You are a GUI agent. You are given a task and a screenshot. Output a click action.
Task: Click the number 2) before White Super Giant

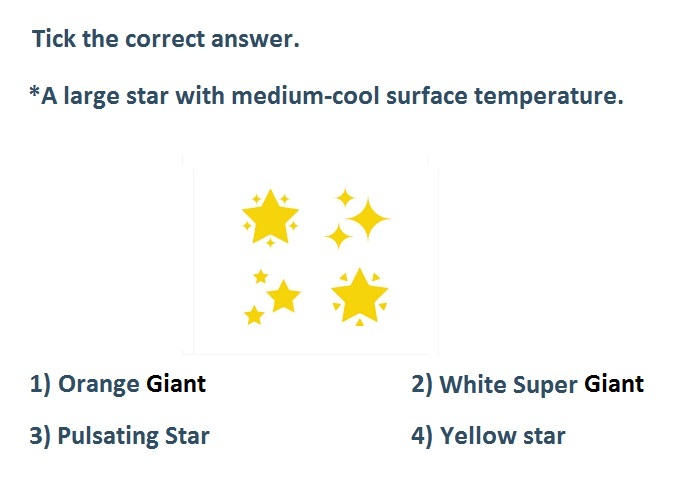point(422,384)
